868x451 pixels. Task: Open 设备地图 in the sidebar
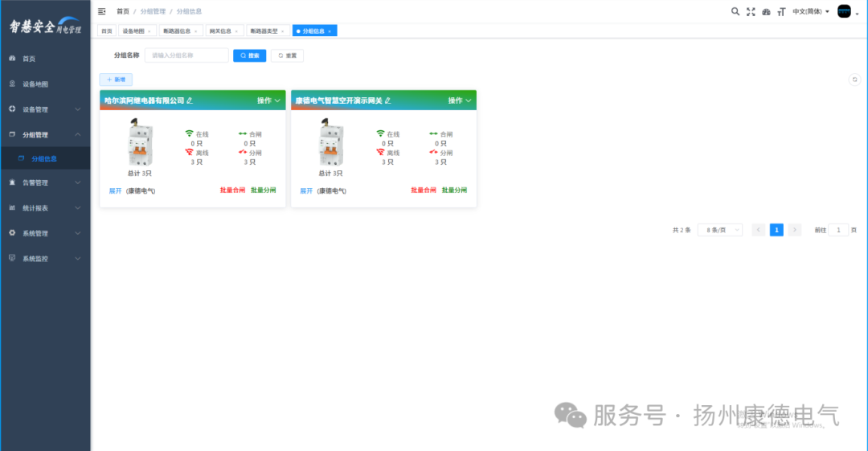click(x=45, y=84)
